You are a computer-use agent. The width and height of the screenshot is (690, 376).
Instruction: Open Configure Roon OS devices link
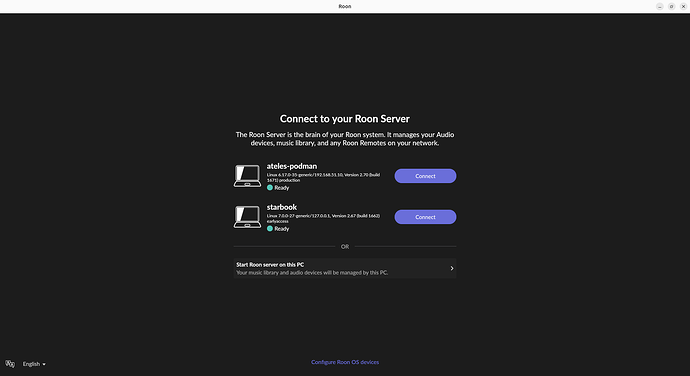(x=345, y=362)
